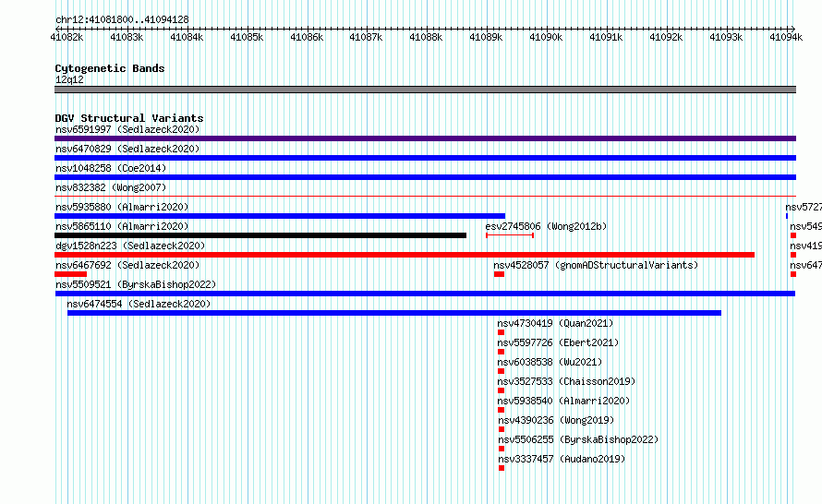Open nsv3337457 (Audano2019) variant label
Image resolution: width=822 pixels, height=504 pixels.
(562, 459)
